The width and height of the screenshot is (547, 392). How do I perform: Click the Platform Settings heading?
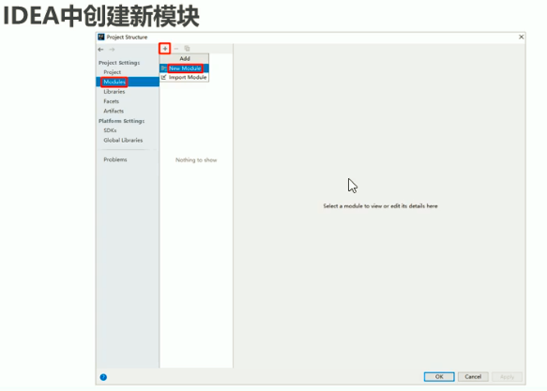[x=121, y=121]
